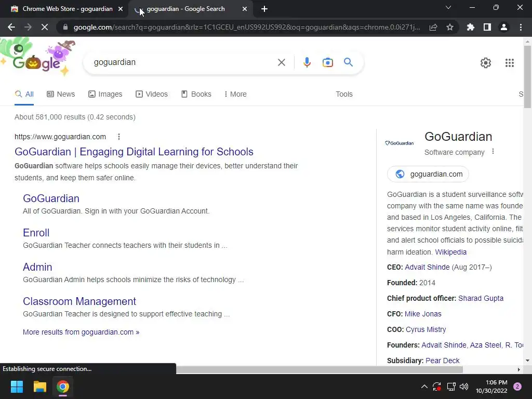Switch to News results
The image size is (532, 399).
(x=61, y=95)
